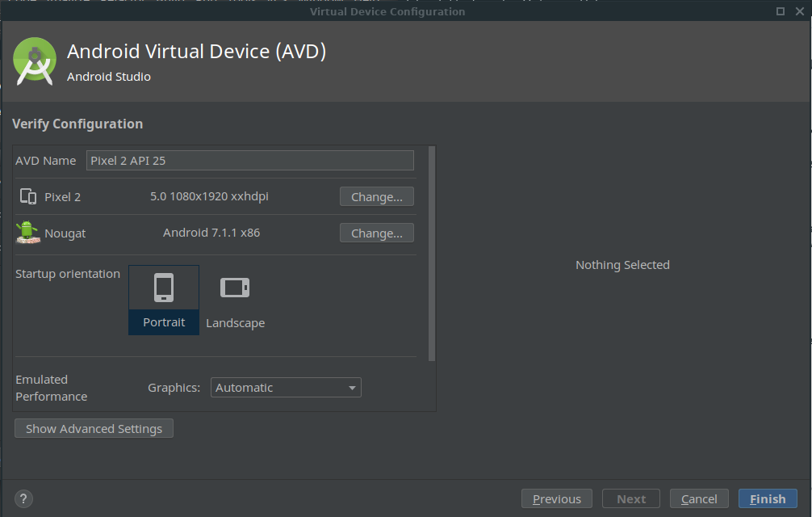Click into the AVD Name field
Viewport: 812px width, 517px height.
pos(249,160)
